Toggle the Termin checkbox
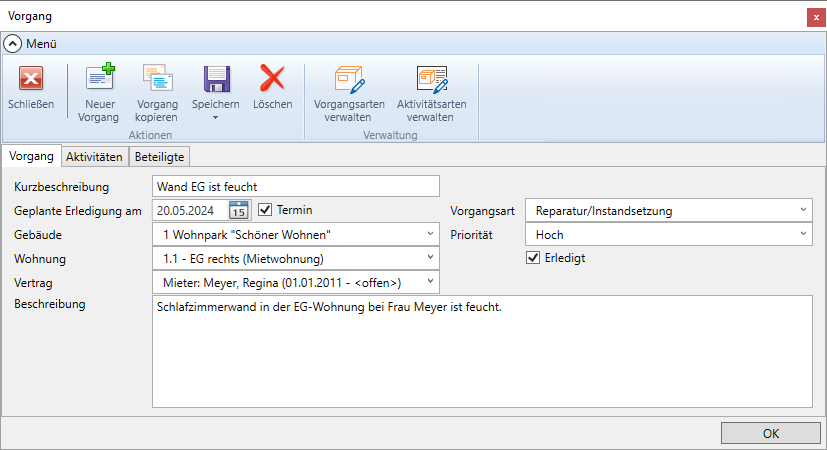The image size is (827, 450). [x=265, y=210]
